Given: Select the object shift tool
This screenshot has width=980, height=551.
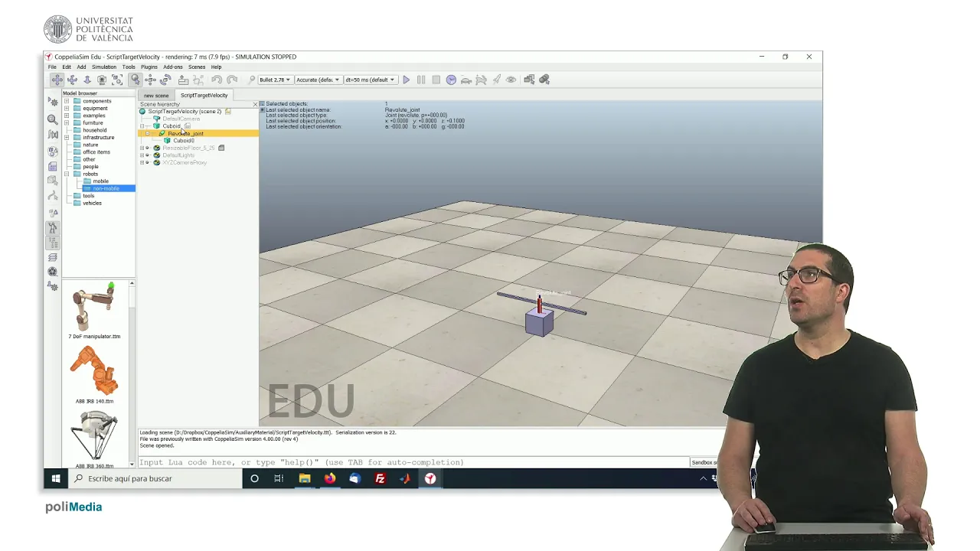Looking at the screenshot, I should (x=150, y=80).
